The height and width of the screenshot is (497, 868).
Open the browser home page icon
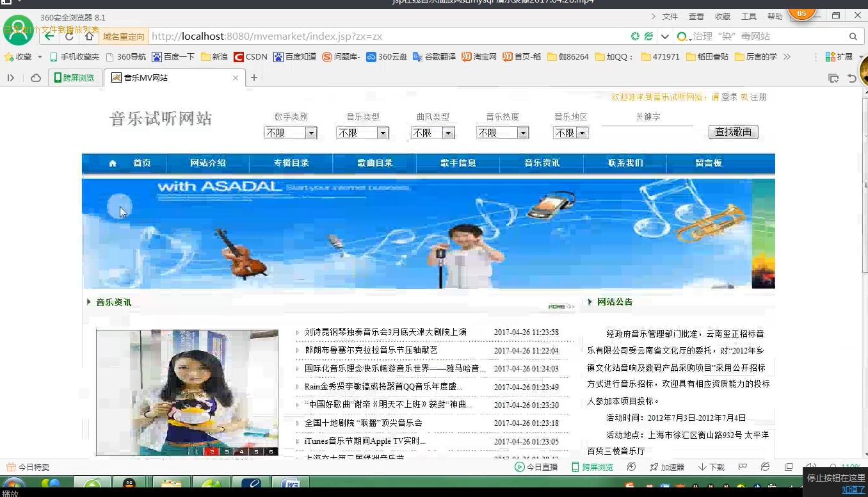(x=89, y=37)
